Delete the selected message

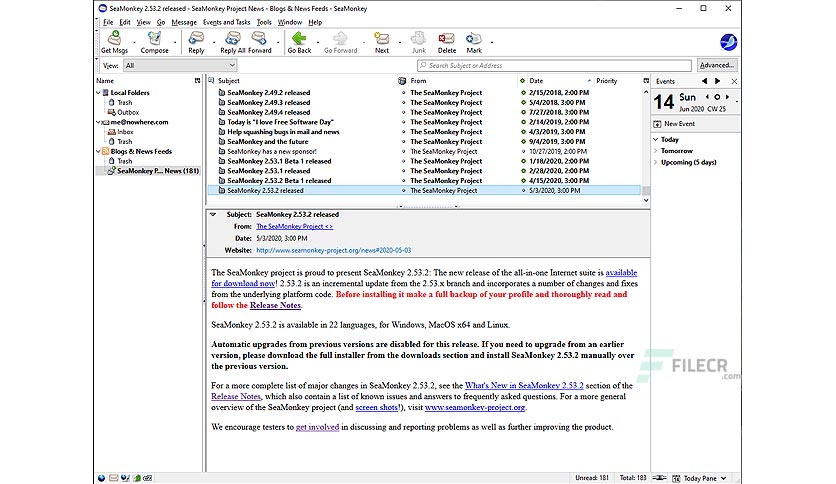(x=447, y=42)
